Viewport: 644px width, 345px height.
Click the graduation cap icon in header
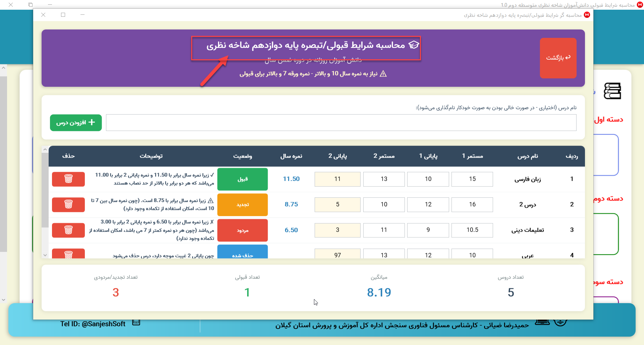tap(414, 45)
